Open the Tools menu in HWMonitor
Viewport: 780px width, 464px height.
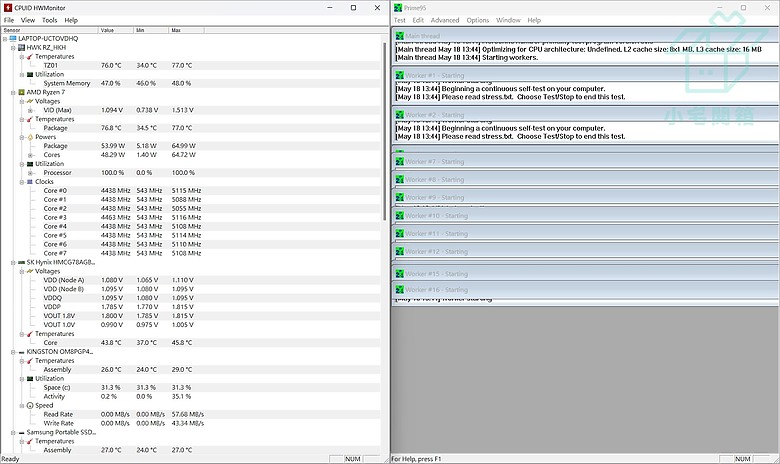click(x=50, y=20)
